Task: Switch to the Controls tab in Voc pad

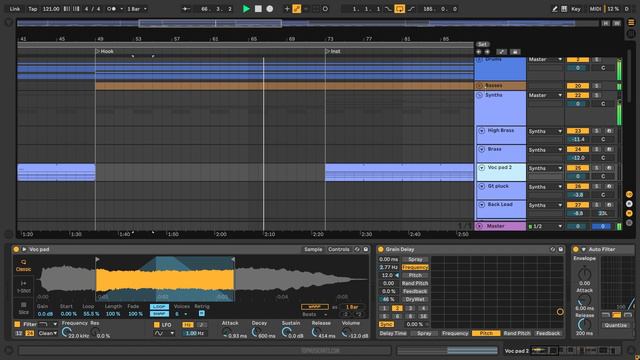Action: [x=338, y=249]
